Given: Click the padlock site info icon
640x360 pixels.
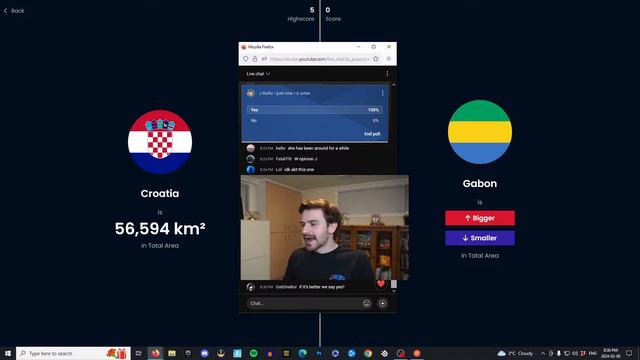Looking at the screenshot, I should tap(255, 59).
